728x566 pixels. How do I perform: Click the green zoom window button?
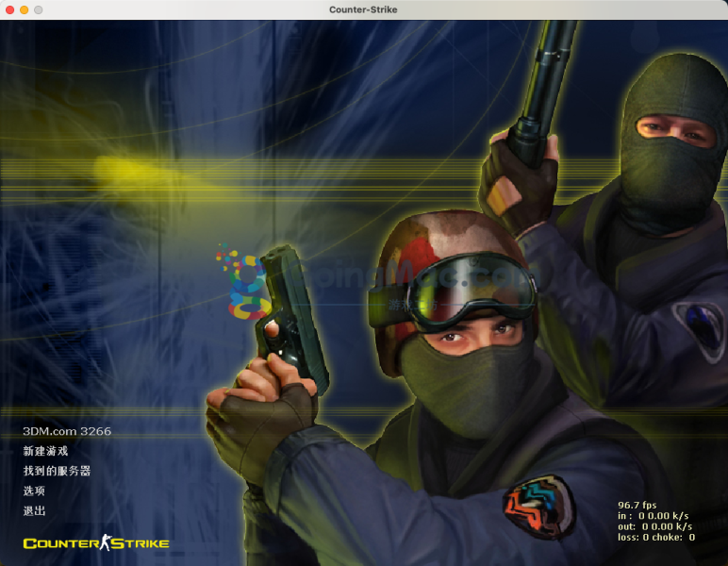(39, 9)
